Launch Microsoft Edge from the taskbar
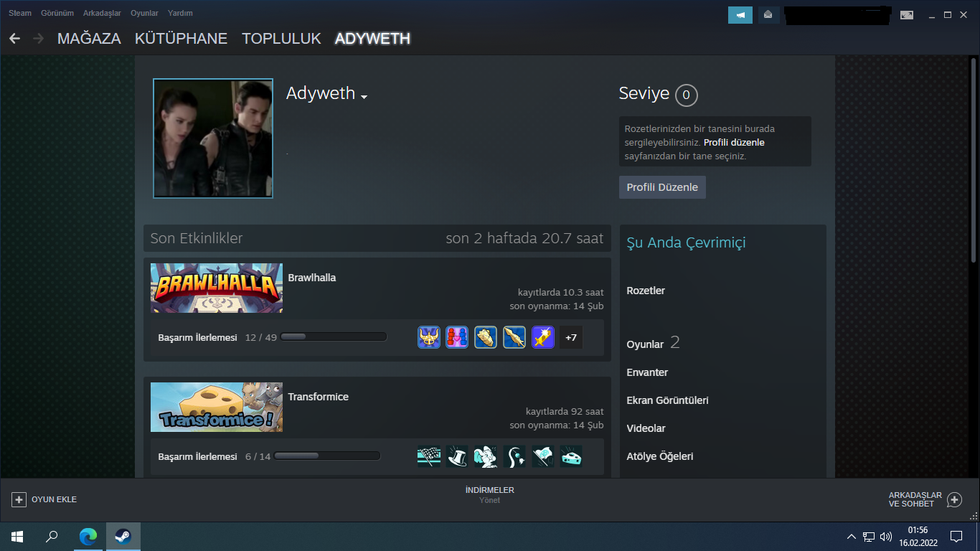The height and width of the screenshot is (551, 980). pos(88,536)
